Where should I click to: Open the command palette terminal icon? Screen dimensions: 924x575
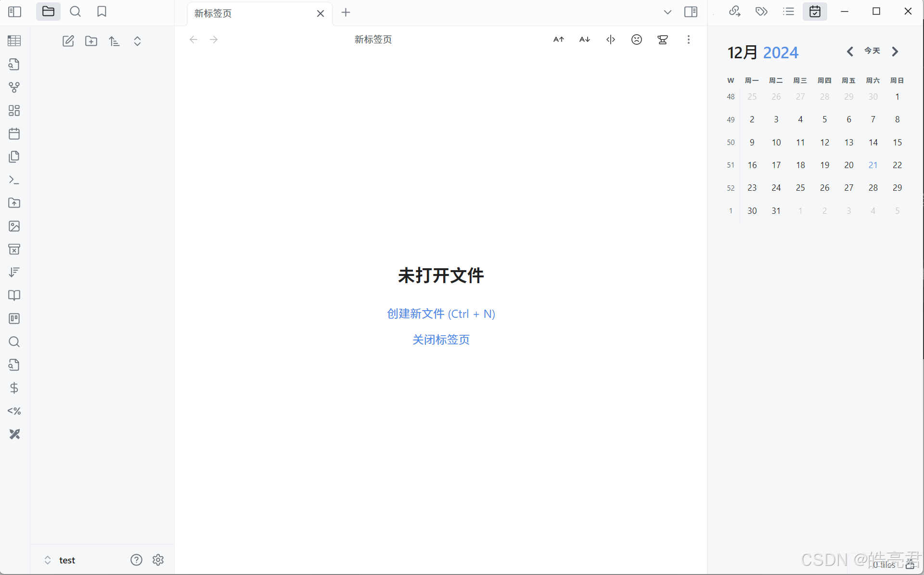[14, 180]
